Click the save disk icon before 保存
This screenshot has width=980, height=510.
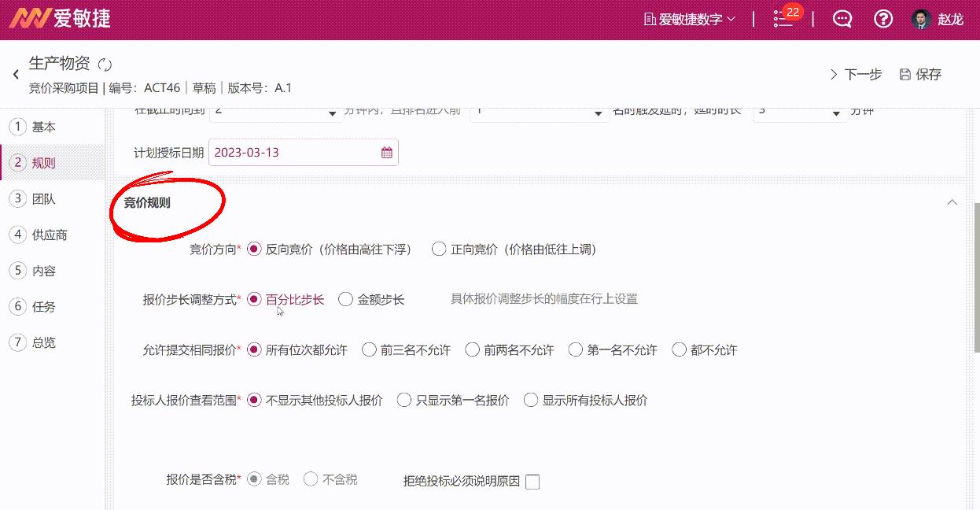[904, 74]
